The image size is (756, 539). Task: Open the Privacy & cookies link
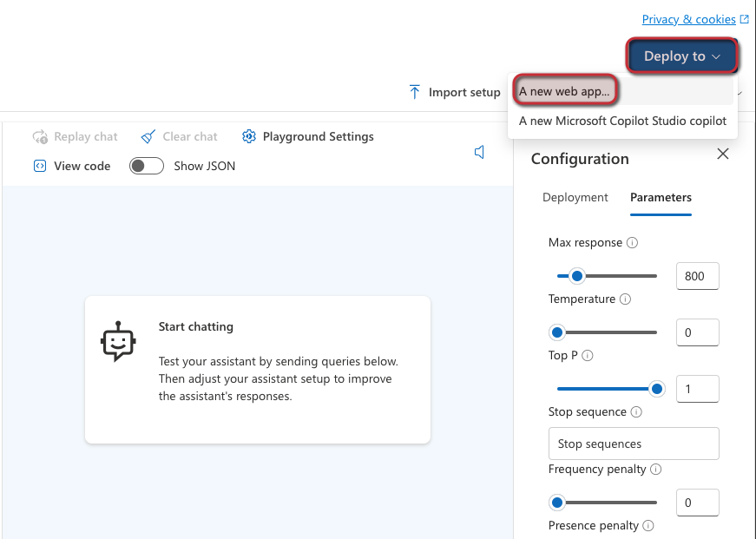click(x=688, y=18)
